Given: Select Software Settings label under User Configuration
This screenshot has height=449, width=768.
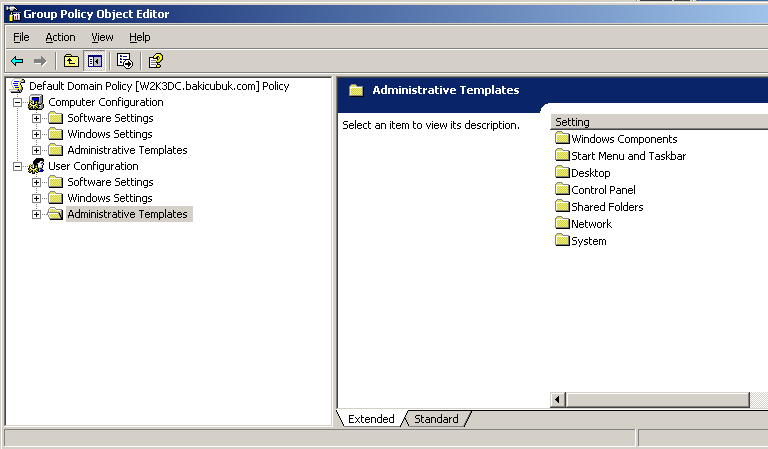Looking at the screenshot, I should pyautogui.click(x=110, y=182).
